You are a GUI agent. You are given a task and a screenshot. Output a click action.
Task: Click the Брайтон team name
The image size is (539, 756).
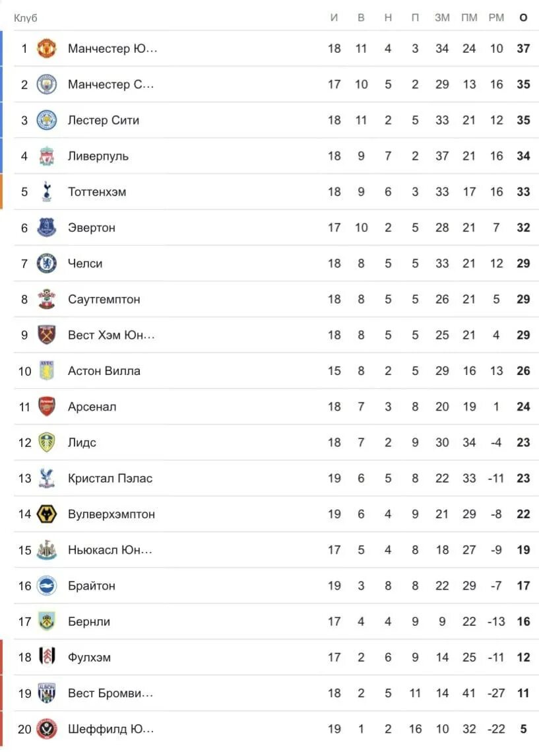click(92, 586)
